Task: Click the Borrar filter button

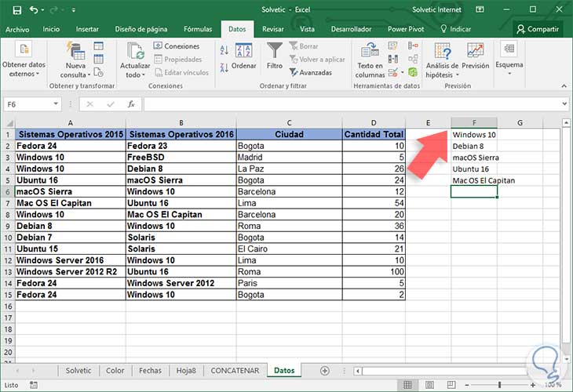Action: [x=304, y=46]
